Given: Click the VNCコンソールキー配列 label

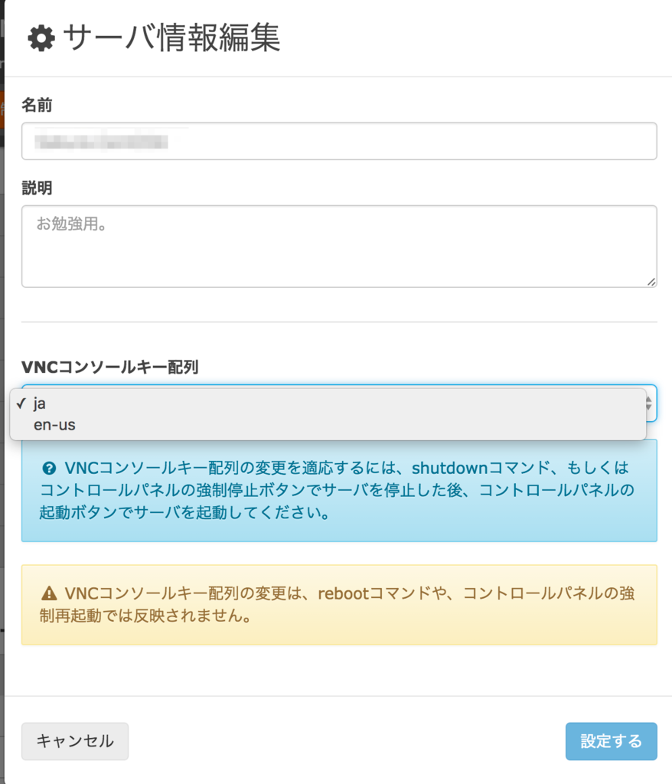Looking at the screenshot, I should coord(110,367).
